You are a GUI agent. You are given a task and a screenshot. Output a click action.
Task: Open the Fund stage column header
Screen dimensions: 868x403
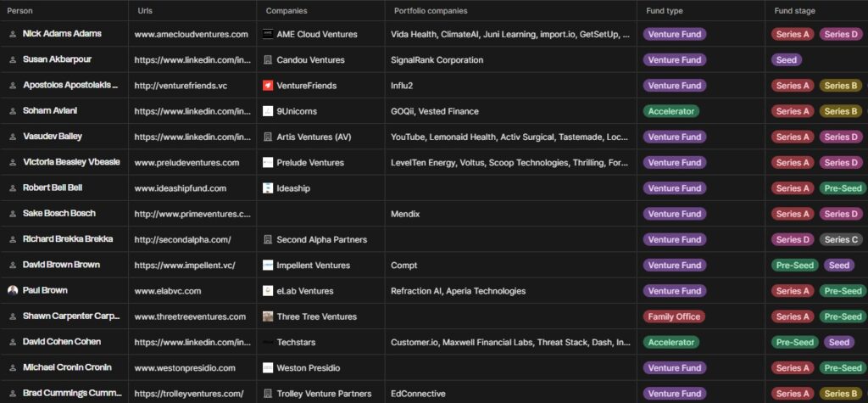tap(794, 10)
